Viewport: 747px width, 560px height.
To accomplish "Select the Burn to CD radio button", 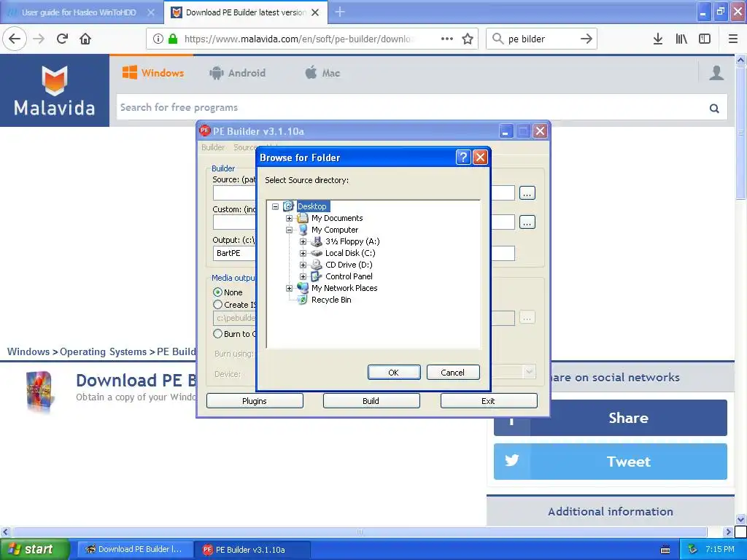I will coord(217,333).
